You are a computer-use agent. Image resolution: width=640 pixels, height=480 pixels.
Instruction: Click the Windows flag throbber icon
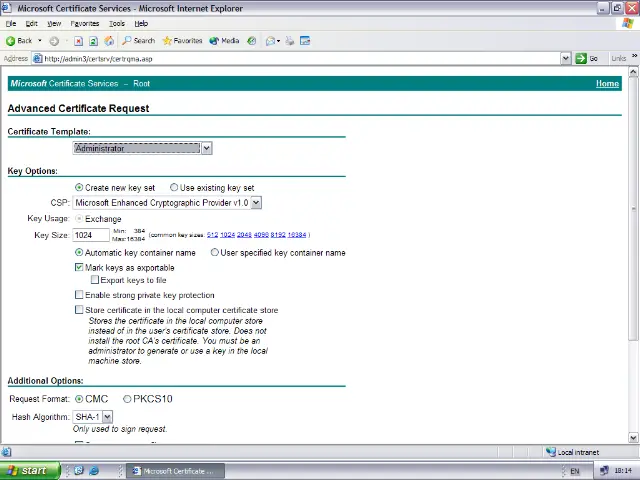pyautogui.click(x=628, y=23)
